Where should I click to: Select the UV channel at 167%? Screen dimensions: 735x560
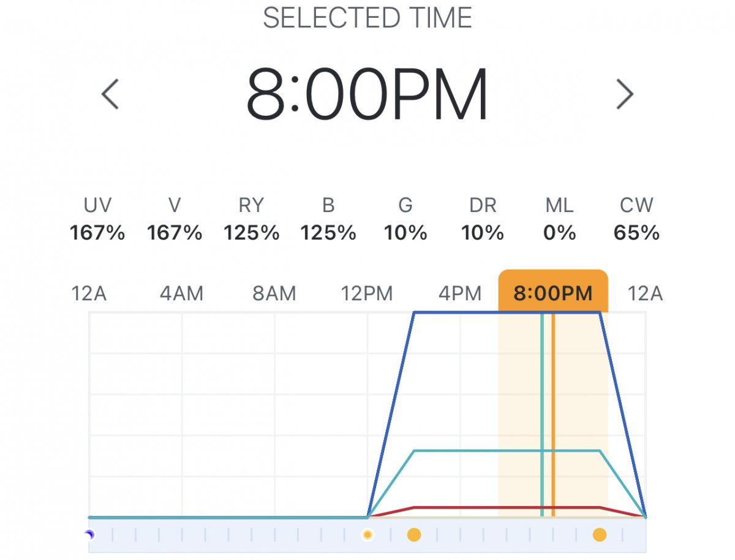pos(97,219)
